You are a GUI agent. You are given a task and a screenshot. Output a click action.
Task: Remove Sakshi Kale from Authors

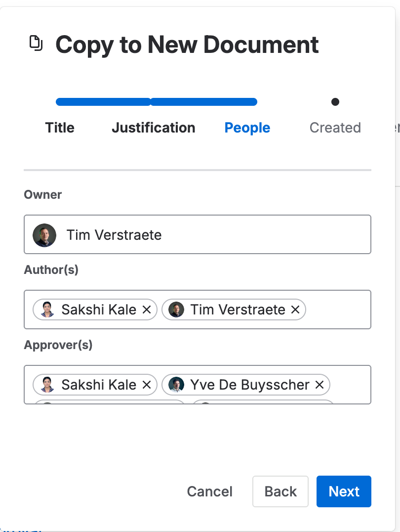pos(147,310)
